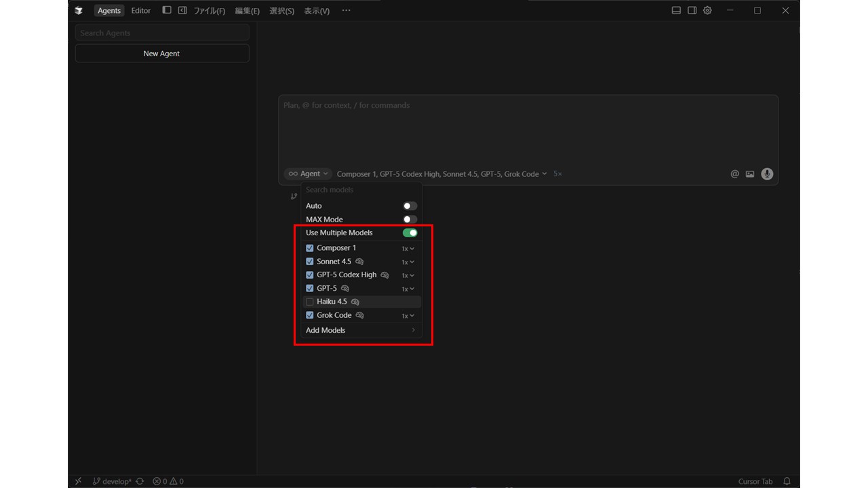Click the Search Agents input field
This screenshot has height=488, width=868.
coord(161,33)
